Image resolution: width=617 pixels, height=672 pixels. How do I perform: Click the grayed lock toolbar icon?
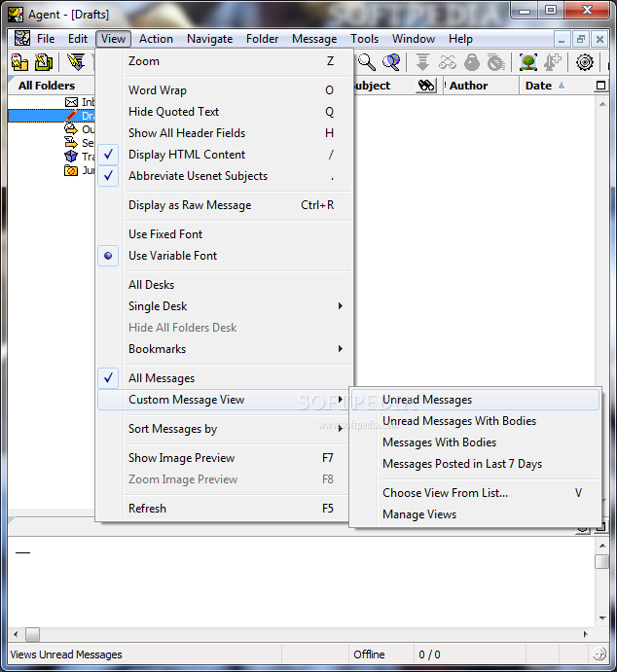point(472,62)
